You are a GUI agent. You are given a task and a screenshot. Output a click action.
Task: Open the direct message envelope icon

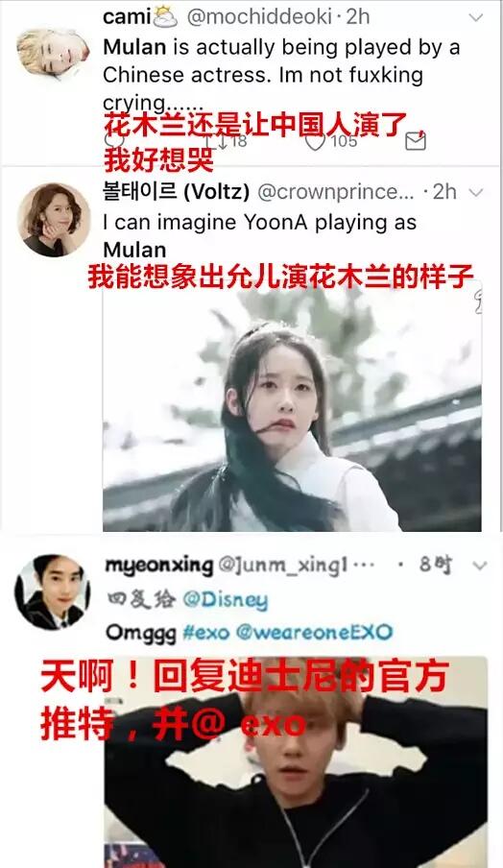[x=415, y=141]
